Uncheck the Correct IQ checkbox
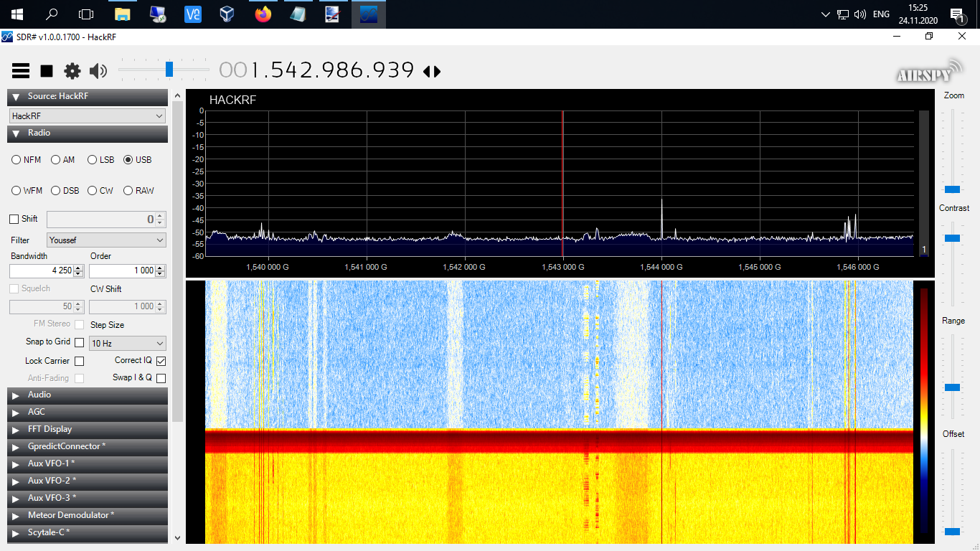 (x=161, y=361)
